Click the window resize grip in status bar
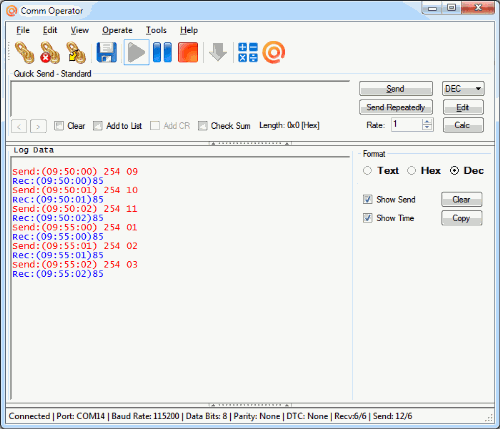 [489, 418]
